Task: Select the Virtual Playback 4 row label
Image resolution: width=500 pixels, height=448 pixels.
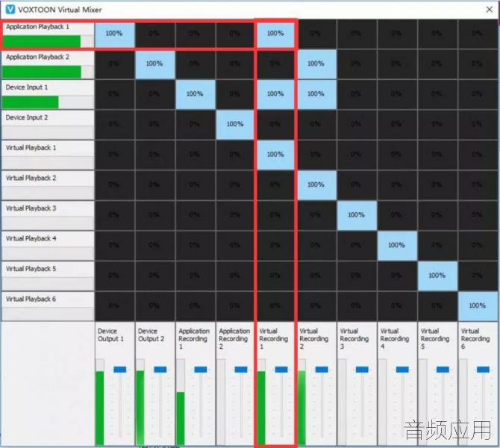Action: click(x=31, y=239)
